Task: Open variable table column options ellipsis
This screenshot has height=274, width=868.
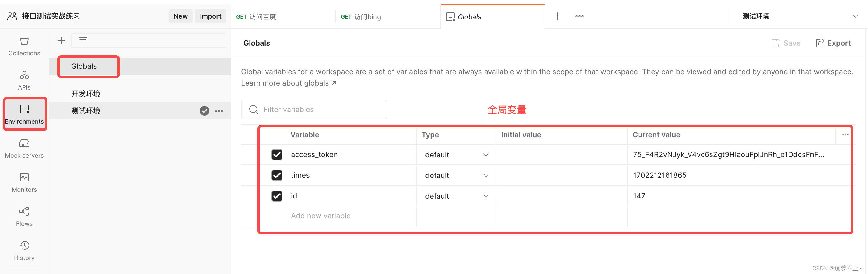Action: (845, 135)
